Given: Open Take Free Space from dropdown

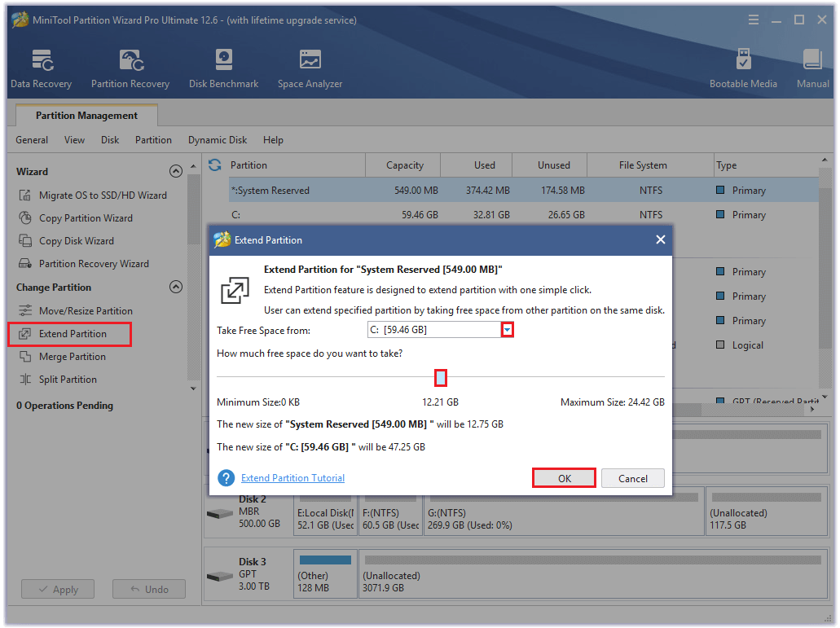Looking at the screenshot, I should click(508, 330).
